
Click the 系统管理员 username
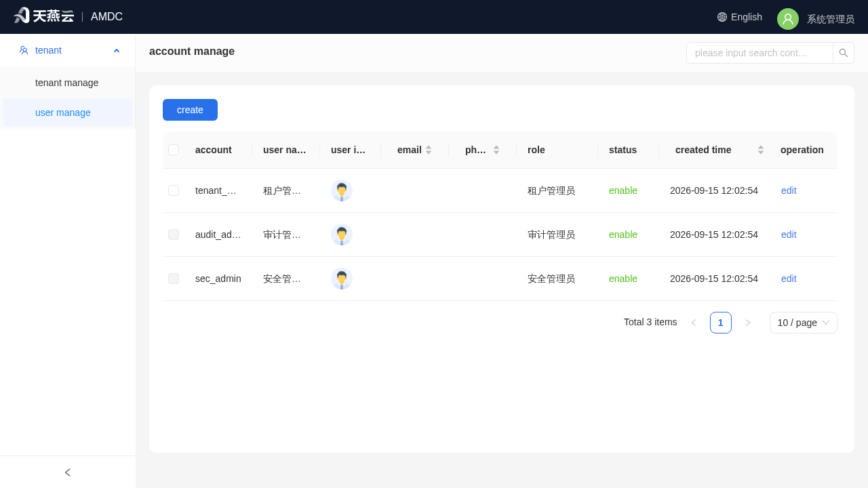(x=831, y=19)
